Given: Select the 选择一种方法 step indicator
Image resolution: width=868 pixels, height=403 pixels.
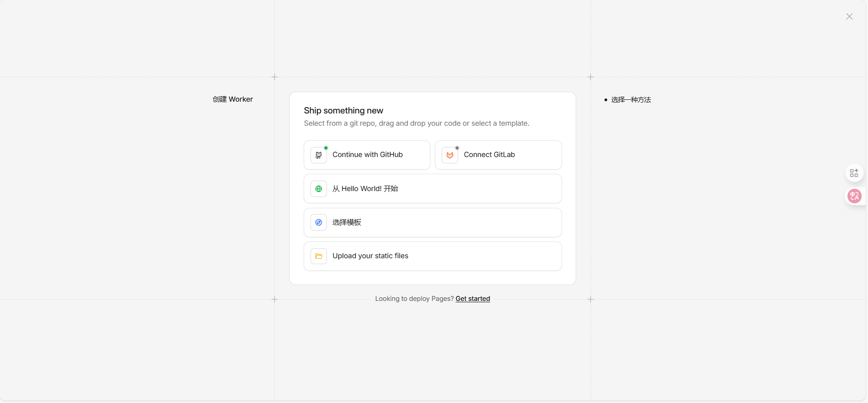Looking at the screenshot, I should 631,100.
